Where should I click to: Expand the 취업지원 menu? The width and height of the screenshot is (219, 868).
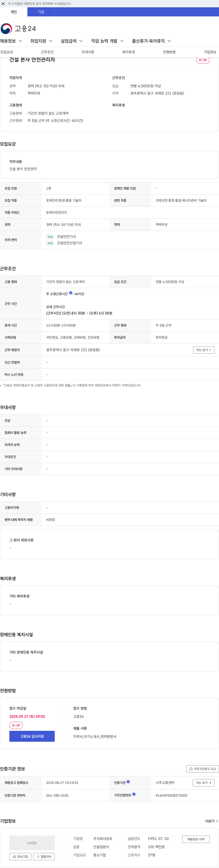(x=42, y=41)
